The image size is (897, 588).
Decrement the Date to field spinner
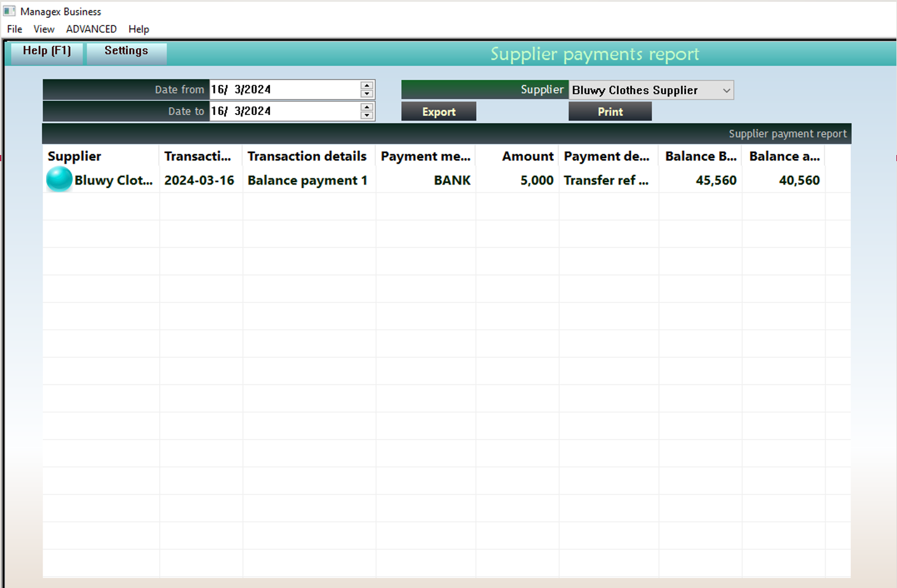click(366, 115)
